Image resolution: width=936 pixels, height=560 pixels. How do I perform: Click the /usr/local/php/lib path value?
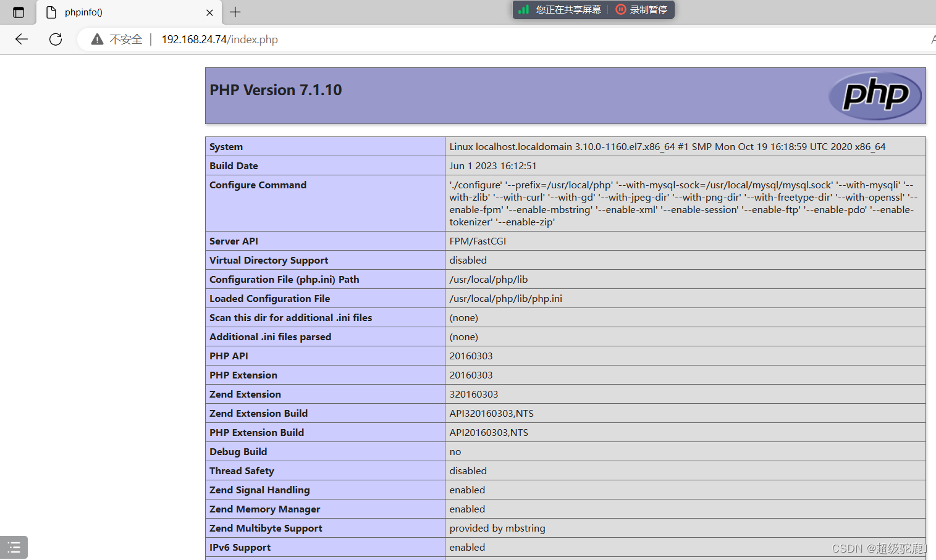click(489, 280)
